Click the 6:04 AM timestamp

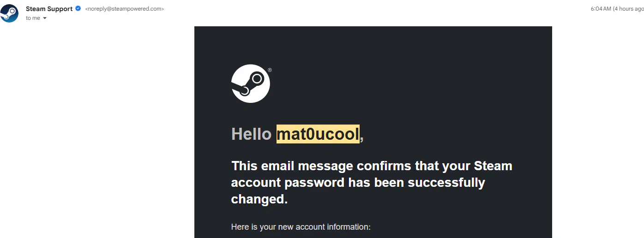601,9
